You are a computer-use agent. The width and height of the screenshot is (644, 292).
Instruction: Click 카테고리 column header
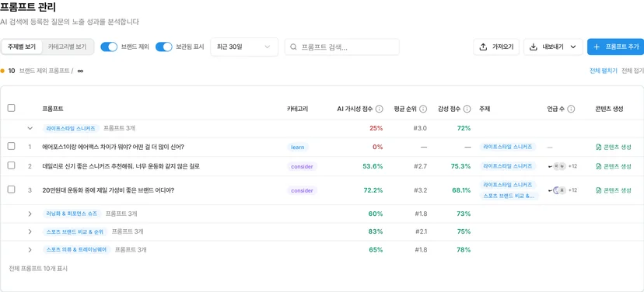point(297,109)
